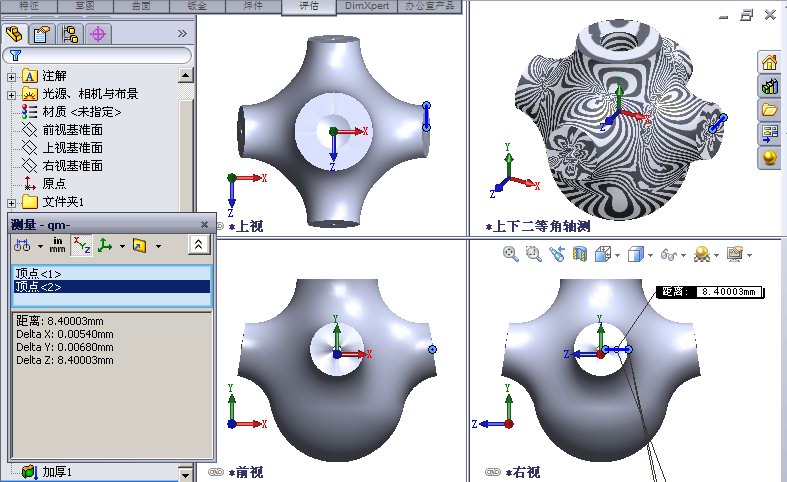Open the ConfigurationManager tab icon

click(70, 34)
